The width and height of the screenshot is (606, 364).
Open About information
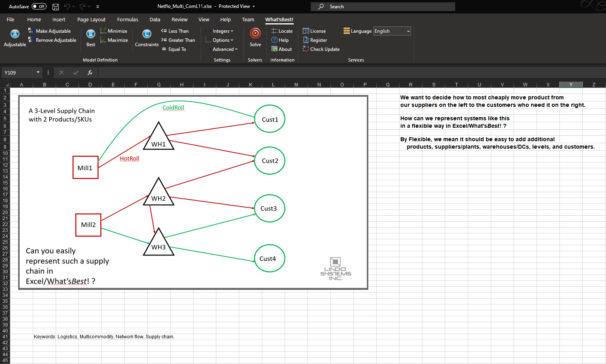tap(281, 49)
